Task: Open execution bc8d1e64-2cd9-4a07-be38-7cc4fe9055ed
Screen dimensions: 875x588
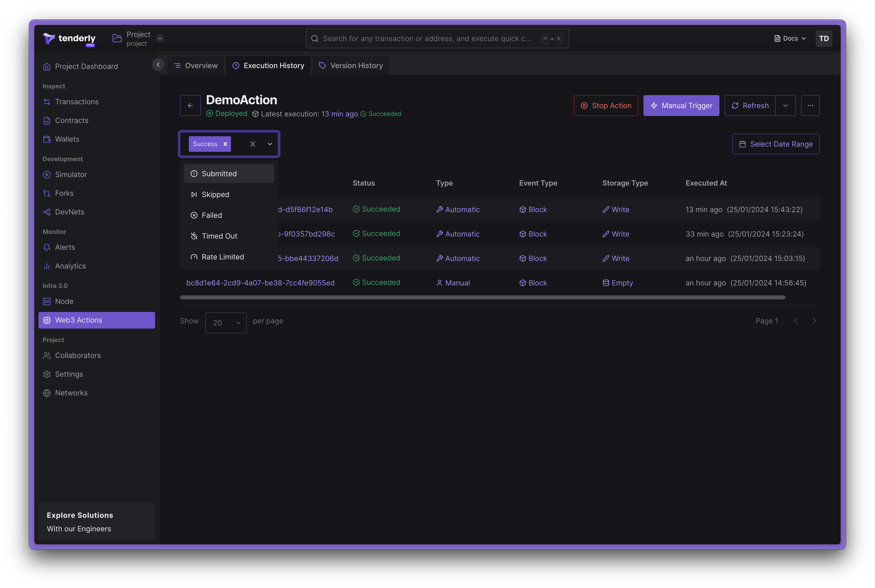Action: point(260,283)
